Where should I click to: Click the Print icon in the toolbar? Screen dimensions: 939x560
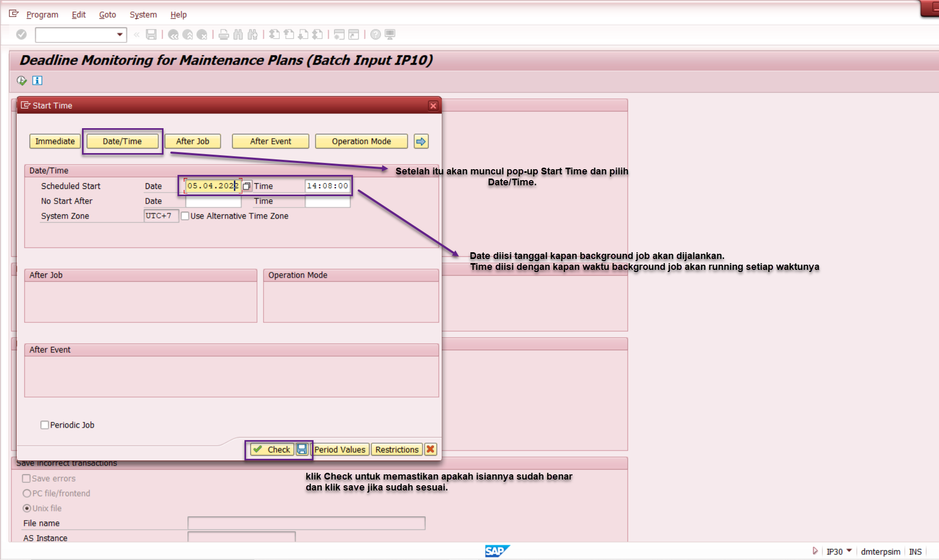pyautogui.click(x=224, y=35)
